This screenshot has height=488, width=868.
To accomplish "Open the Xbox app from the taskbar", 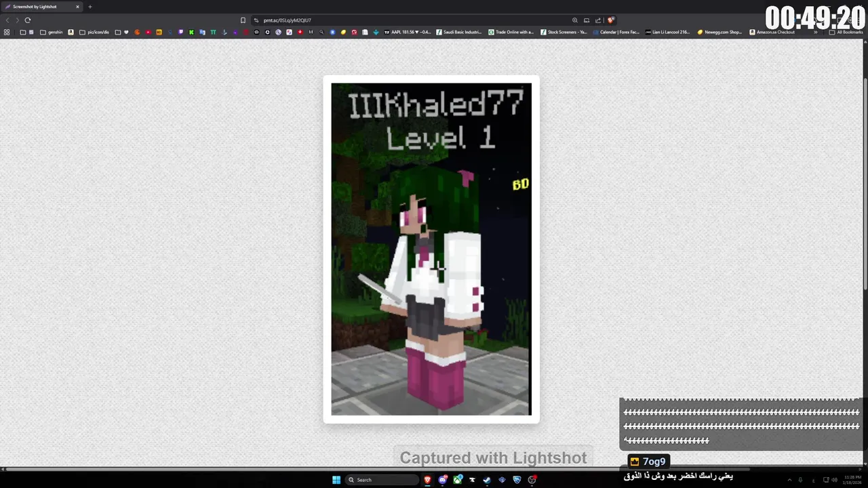I will click(458, 480).
